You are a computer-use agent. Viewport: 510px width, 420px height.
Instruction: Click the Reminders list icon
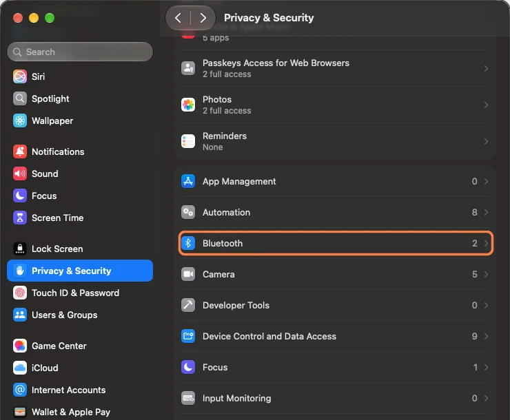tap(188, 141)
